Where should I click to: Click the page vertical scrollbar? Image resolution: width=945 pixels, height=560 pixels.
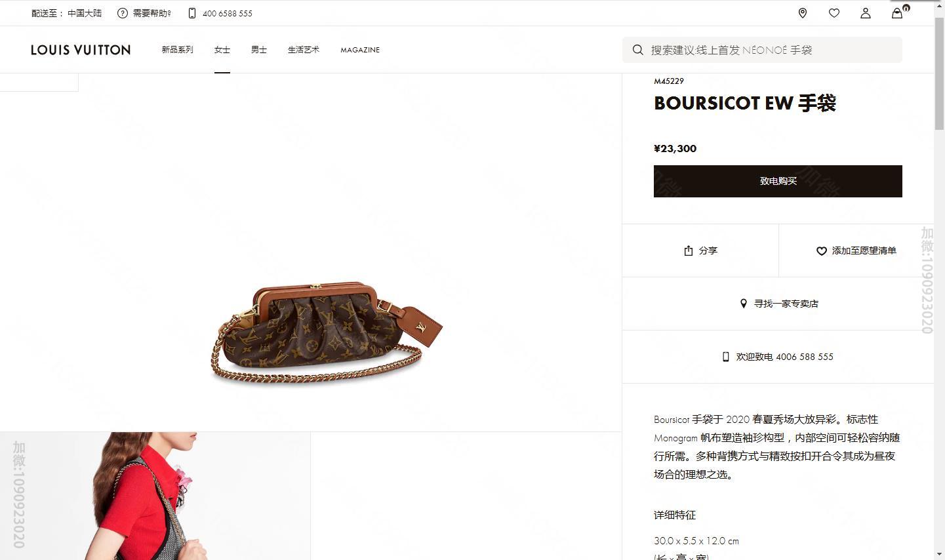939,280
